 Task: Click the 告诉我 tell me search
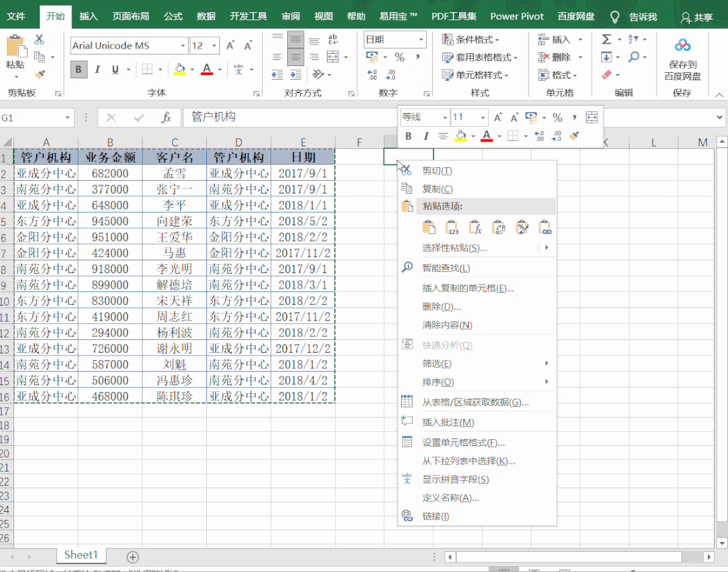point(634,17)
